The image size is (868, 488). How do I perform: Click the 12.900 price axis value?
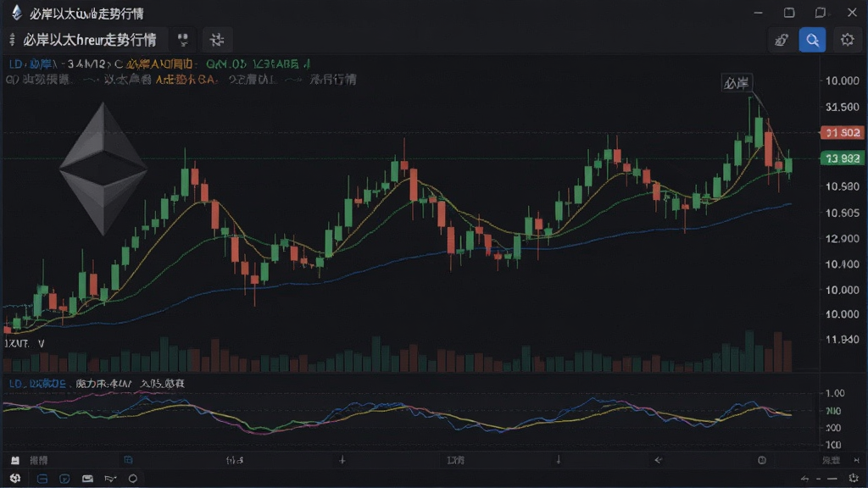(x=843, y=238)
